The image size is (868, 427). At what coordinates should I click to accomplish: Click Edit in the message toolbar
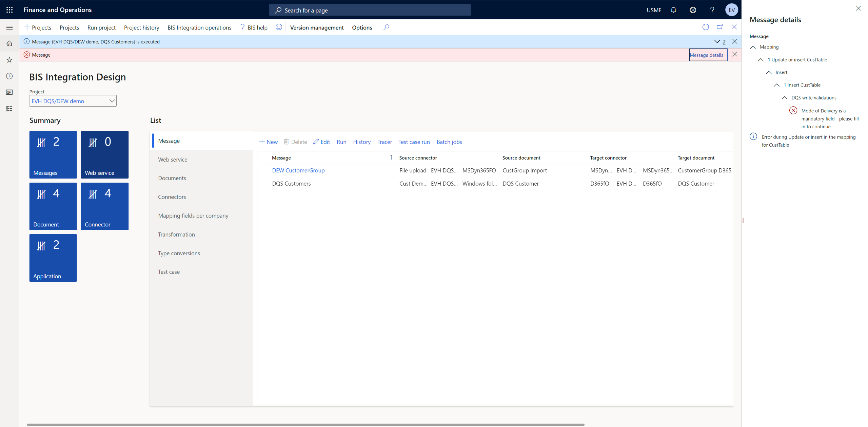[321, 142]
